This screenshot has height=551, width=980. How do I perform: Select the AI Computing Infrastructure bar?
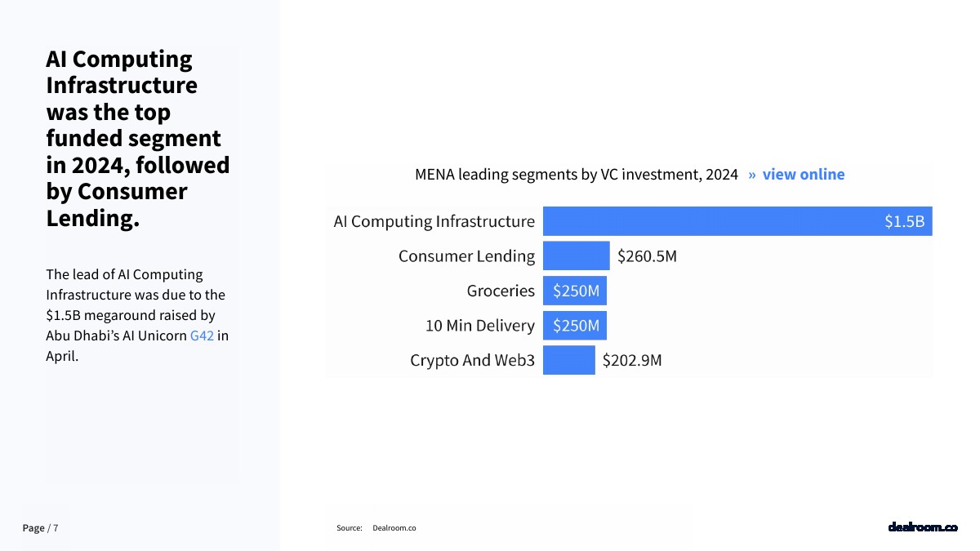click(x=737, y=221)
